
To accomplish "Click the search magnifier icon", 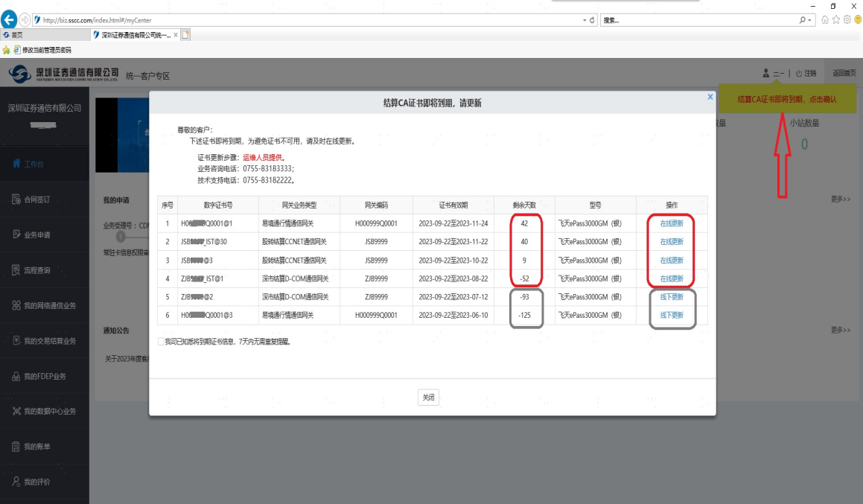I will point(803,20).
